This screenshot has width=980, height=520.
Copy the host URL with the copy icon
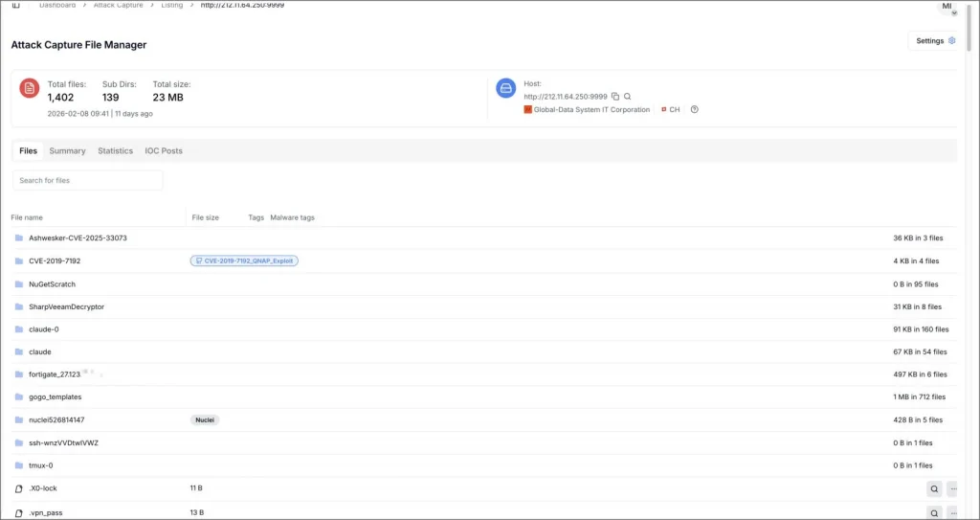pos(615,97)
